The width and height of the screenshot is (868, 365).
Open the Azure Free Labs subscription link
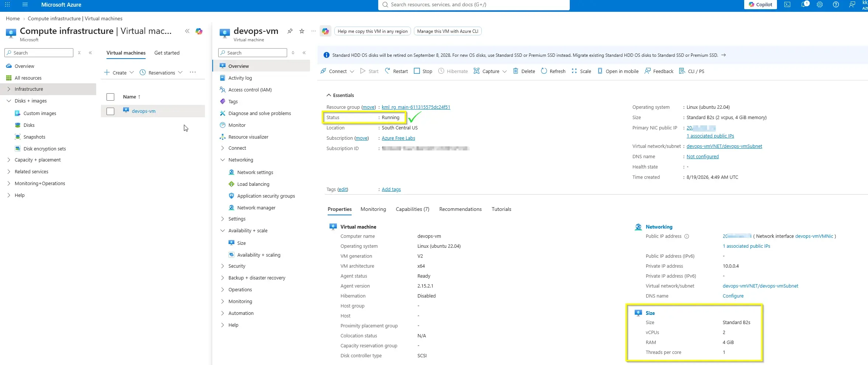(x=398, y=138)
